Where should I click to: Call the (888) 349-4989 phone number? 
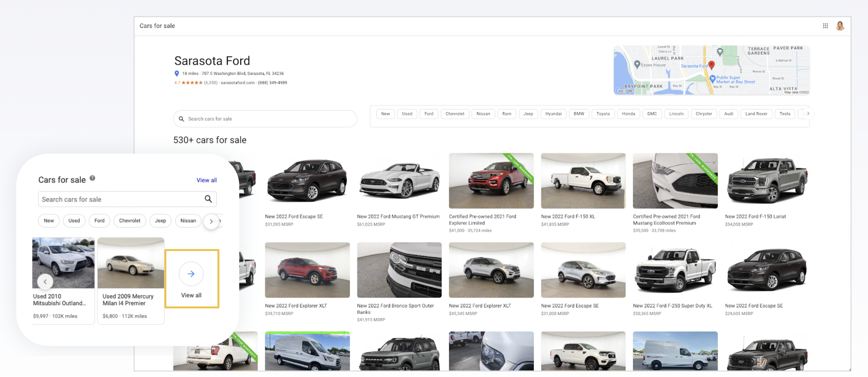pyautogui.click(x=272, y=83)
